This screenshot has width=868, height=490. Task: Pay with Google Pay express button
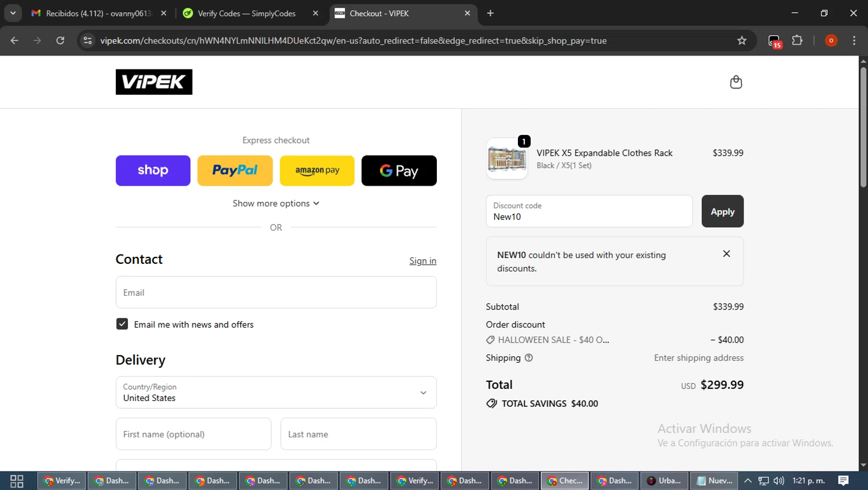[x=399, y=171]
